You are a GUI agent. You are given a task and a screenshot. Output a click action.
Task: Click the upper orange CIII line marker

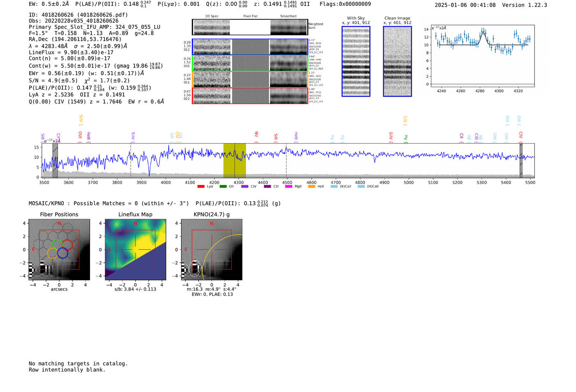[405, 121]
